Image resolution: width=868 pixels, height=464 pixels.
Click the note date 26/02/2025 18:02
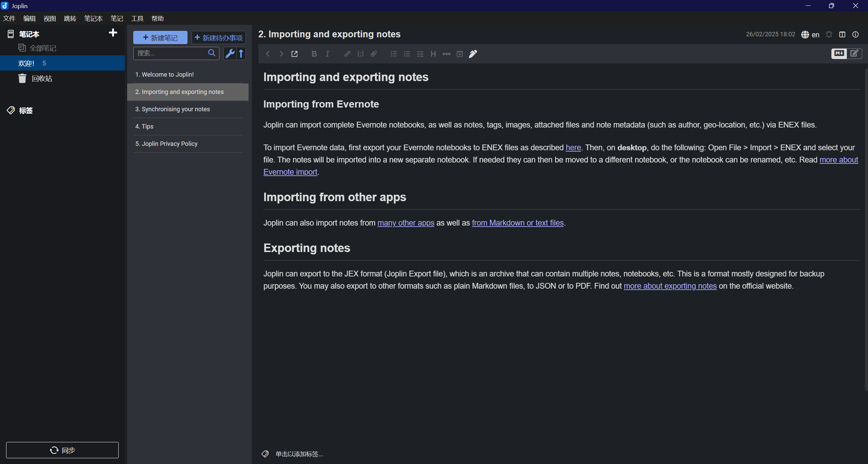pos(770,34)
